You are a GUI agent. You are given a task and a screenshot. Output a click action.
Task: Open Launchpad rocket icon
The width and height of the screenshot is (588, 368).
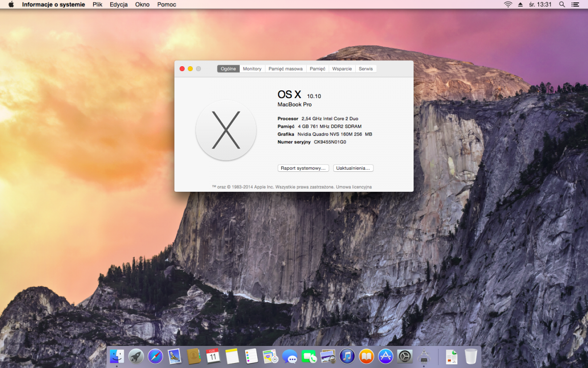[136, 356]
